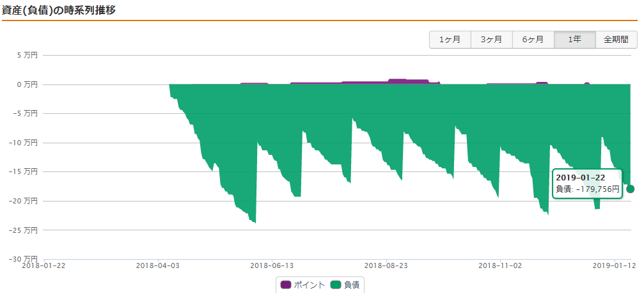Click the -5 万円 axis label
Viewport: 644px width, 293px height.
click(x=25, y=113)
